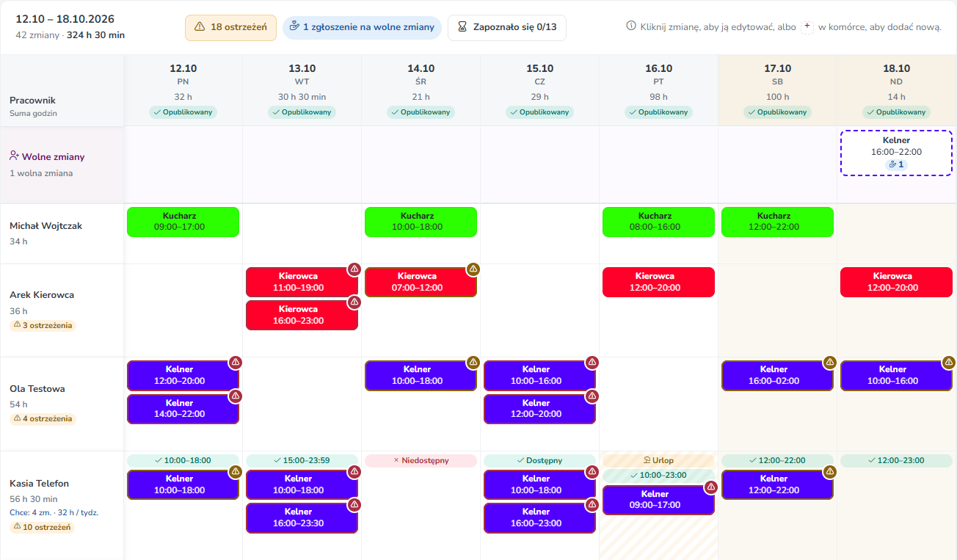957x560 pixels.
Task: Click the warning icon on Ola's Kelner 16:00–02:00 shift
Action: click(x=830, y=362)
